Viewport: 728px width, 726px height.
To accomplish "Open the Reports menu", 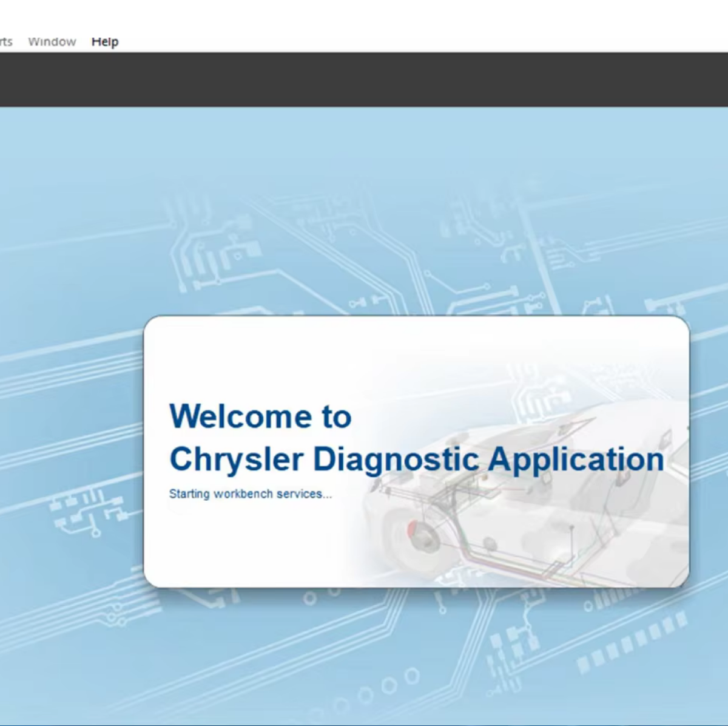I will point(5,42).
